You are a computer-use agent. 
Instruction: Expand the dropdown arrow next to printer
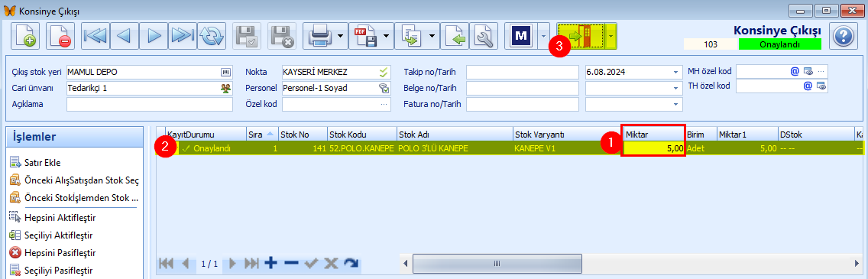tap(341, 37)
